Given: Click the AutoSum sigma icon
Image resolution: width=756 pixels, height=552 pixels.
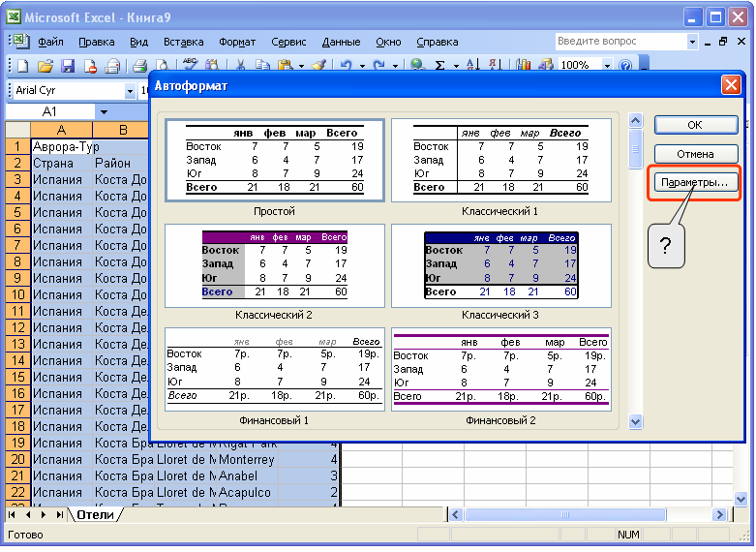Looking at the screenshot, I should [439, 65].
